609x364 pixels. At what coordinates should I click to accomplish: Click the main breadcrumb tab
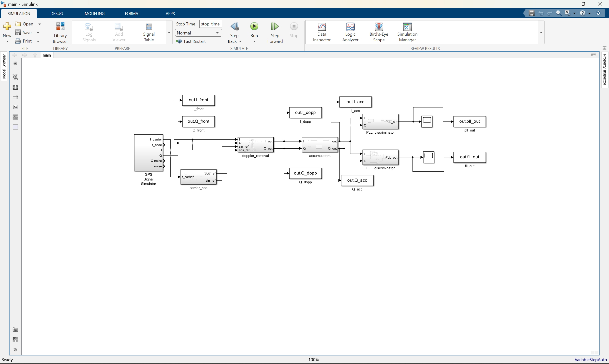pos(47,55)
